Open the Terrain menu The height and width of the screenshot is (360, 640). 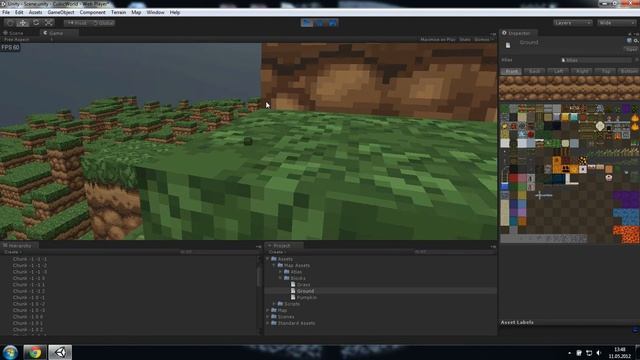tap(118, 12)
